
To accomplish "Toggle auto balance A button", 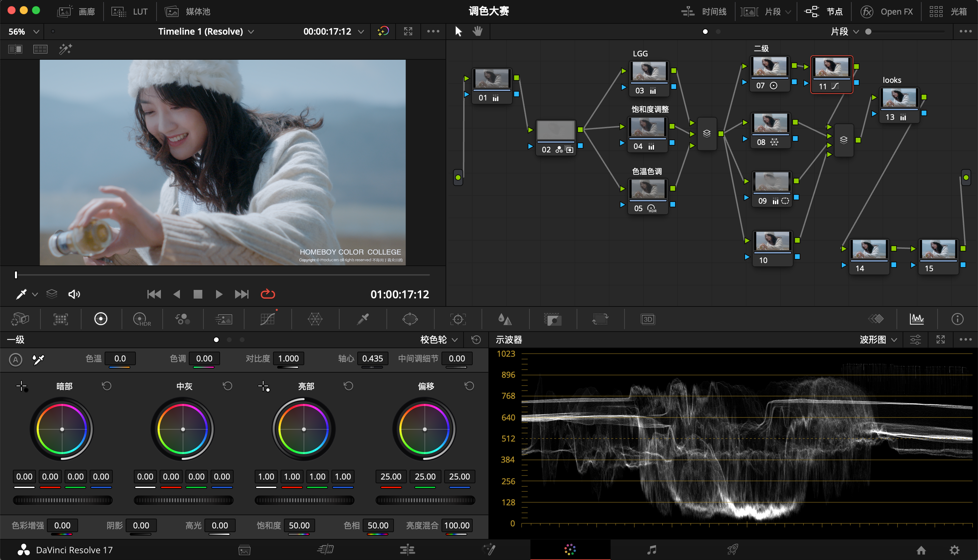I will pyautogui.click(x=15, y=360).
